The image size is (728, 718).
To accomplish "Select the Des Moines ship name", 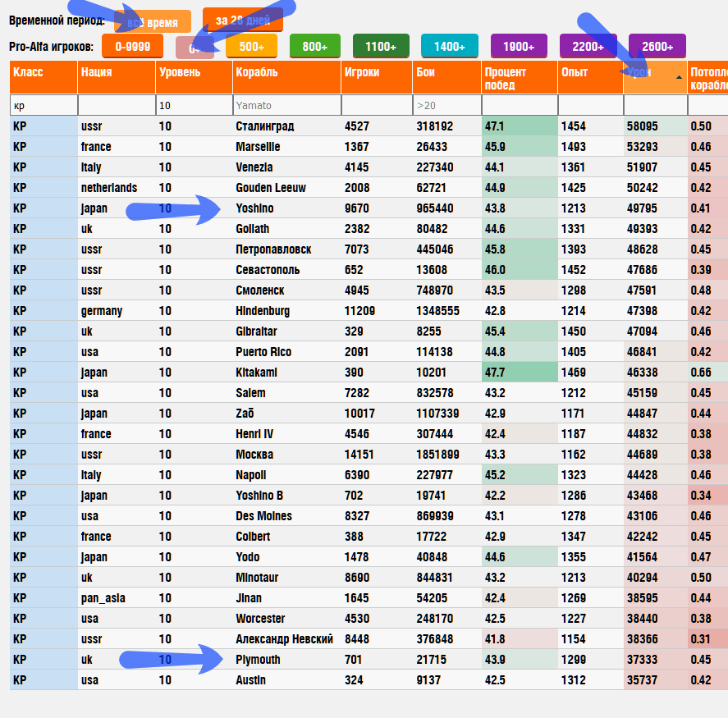I will point(263,515).
